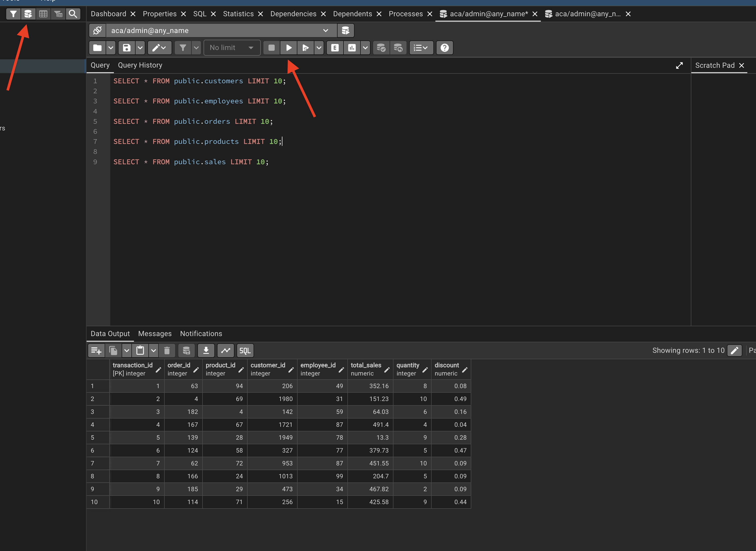756x551 pixels.
Task: Open the No limit rows dropdown
Action: 232,48
